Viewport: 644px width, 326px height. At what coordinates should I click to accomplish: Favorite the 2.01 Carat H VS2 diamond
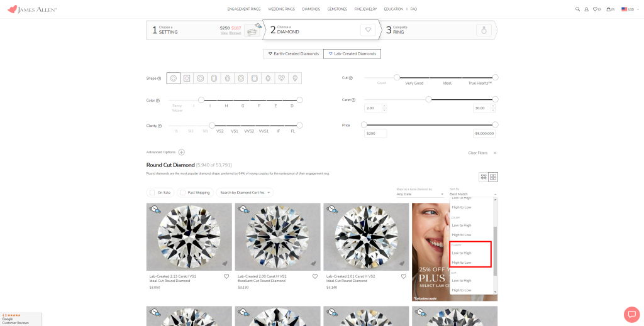pyautogui.click(x=404, y=276)
